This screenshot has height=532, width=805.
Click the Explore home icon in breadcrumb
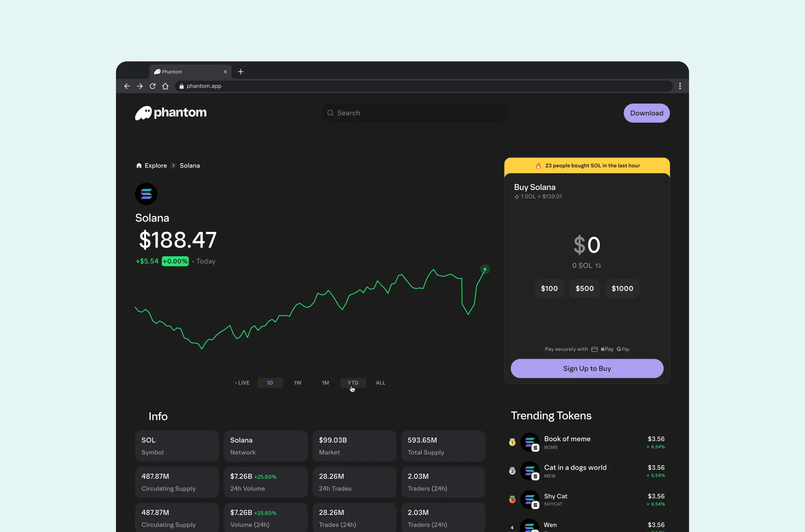pyautogui.click(x=139, y=165)
